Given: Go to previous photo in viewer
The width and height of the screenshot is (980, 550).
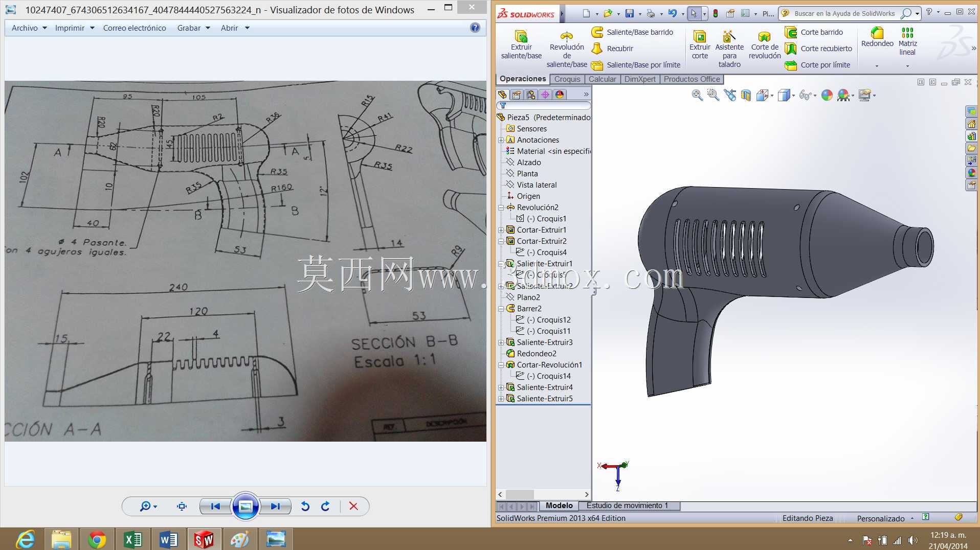Looking at the screenshot, I should (215, 507).
